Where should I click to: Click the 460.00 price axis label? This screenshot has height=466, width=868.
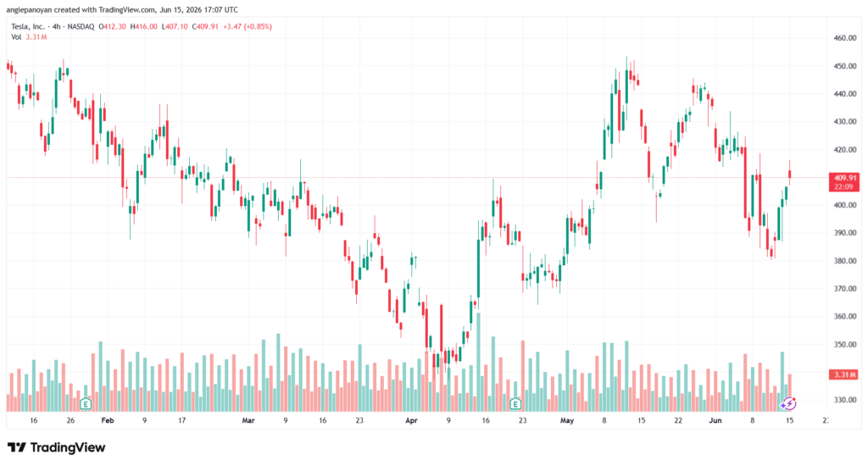coord(845,38)
